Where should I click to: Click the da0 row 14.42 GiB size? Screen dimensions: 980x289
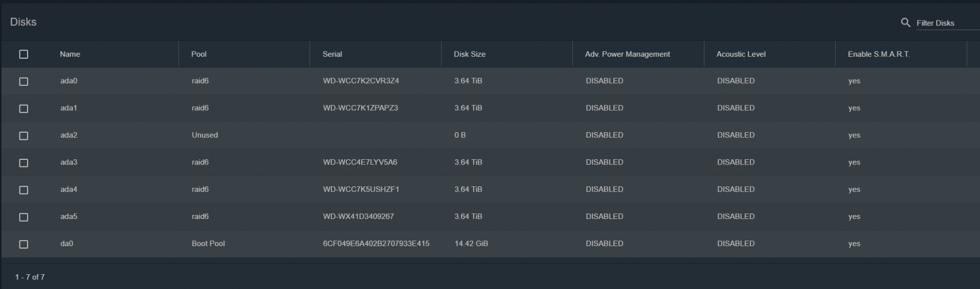[x=471, y=244]
